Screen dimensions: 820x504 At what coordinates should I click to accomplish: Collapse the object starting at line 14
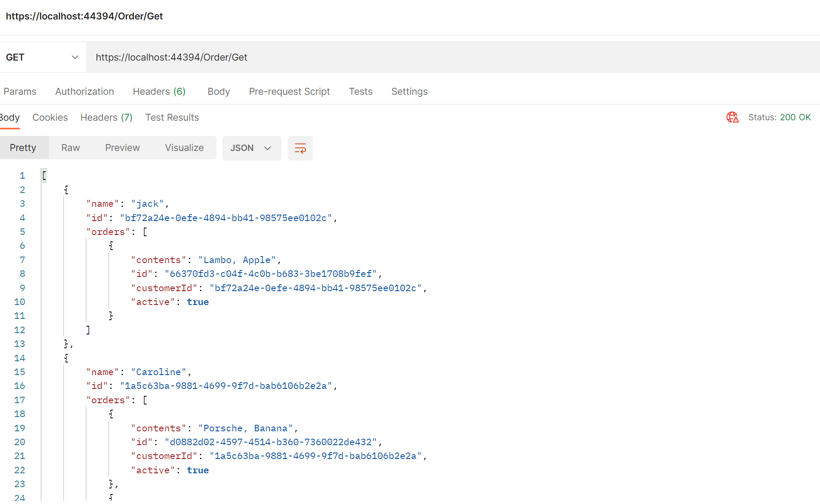[x=66, y=358]
